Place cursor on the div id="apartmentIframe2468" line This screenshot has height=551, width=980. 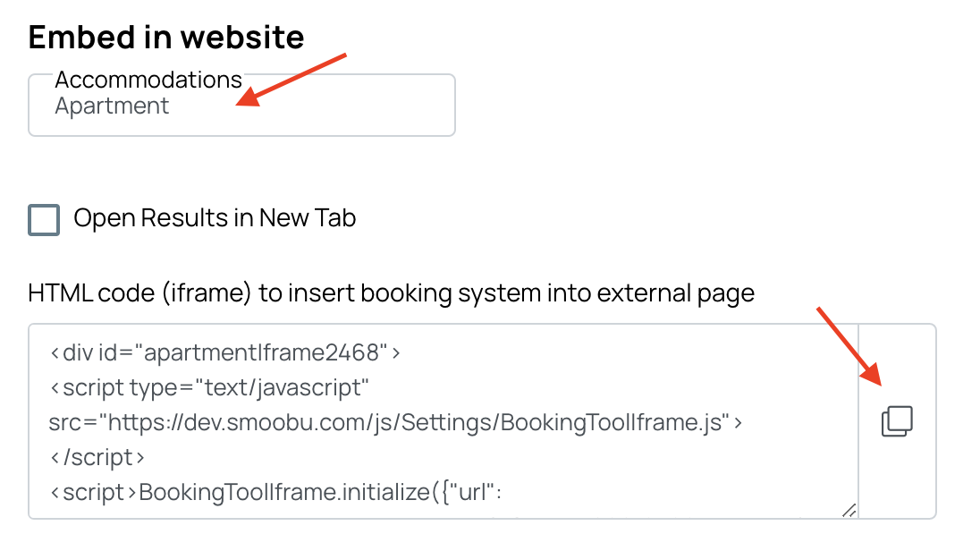click(x=225, y=352)
